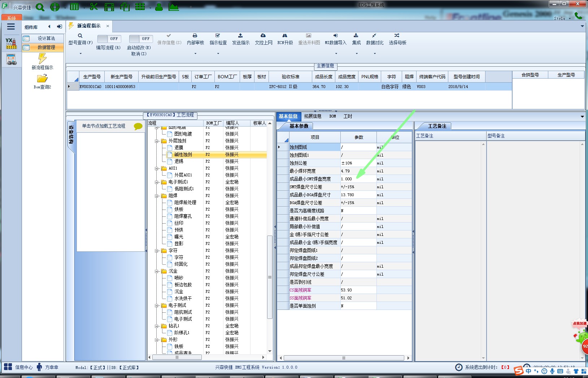Sort by the 成品长度 column header
The image size is (588, 378).
coord(323,77)
